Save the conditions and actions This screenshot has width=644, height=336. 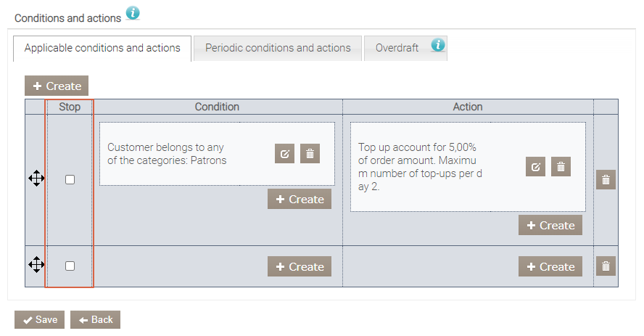tap(40, 320)
